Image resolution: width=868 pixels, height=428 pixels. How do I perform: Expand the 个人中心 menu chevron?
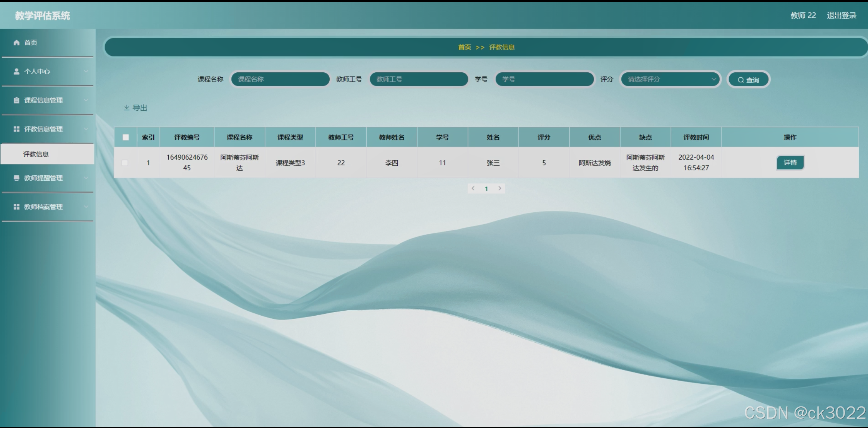[86, 72]
